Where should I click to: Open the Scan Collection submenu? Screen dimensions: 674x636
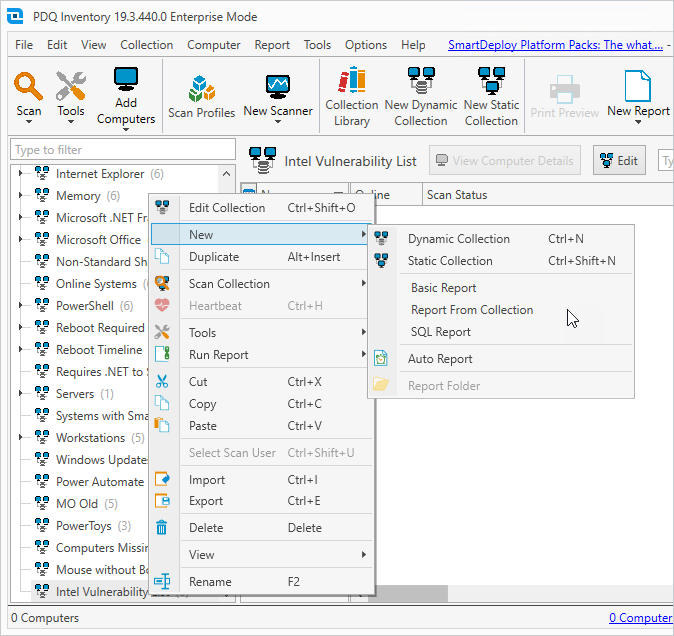[262, 283]
